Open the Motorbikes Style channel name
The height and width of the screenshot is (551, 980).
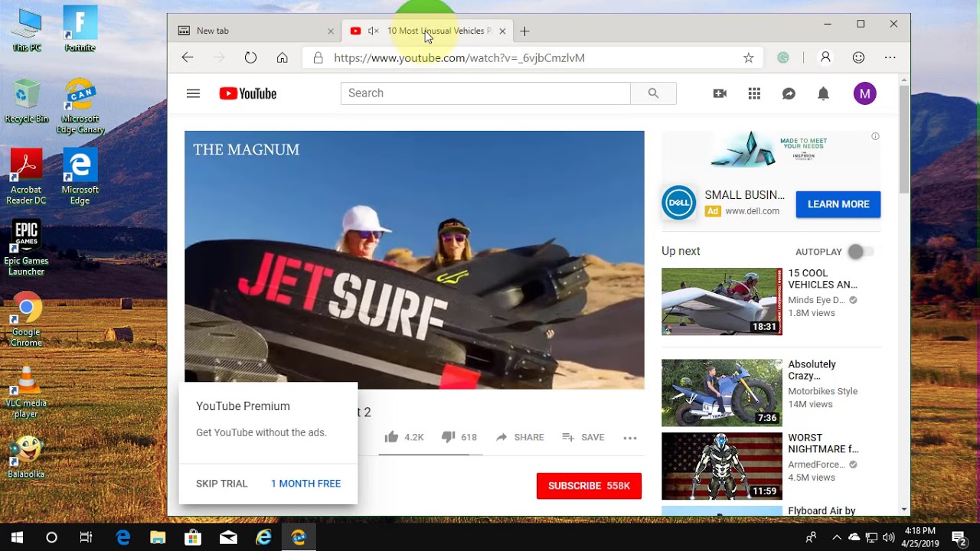[x=823, y=391]
